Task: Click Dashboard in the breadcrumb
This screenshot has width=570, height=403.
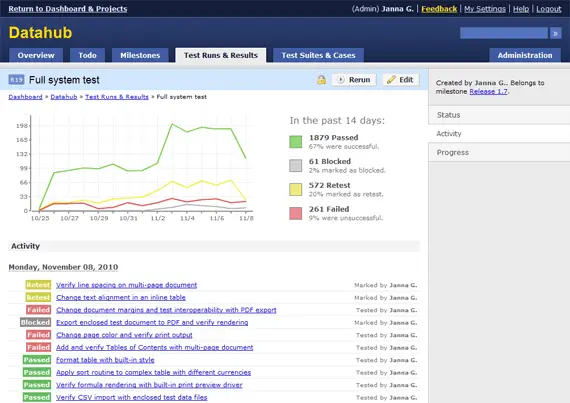Action: click(25, 97)
